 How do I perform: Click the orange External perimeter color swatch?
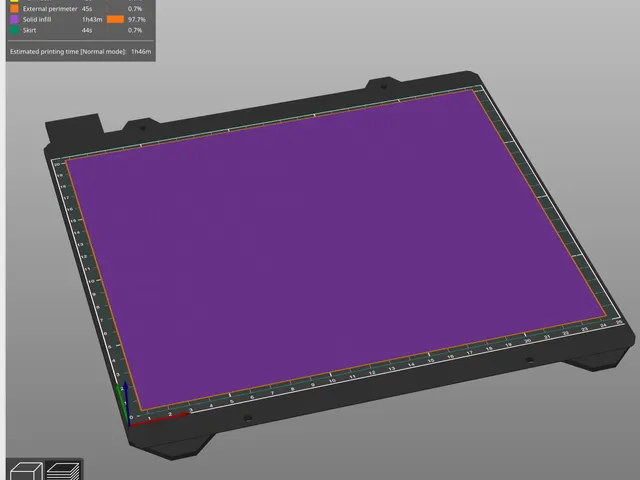14,9
